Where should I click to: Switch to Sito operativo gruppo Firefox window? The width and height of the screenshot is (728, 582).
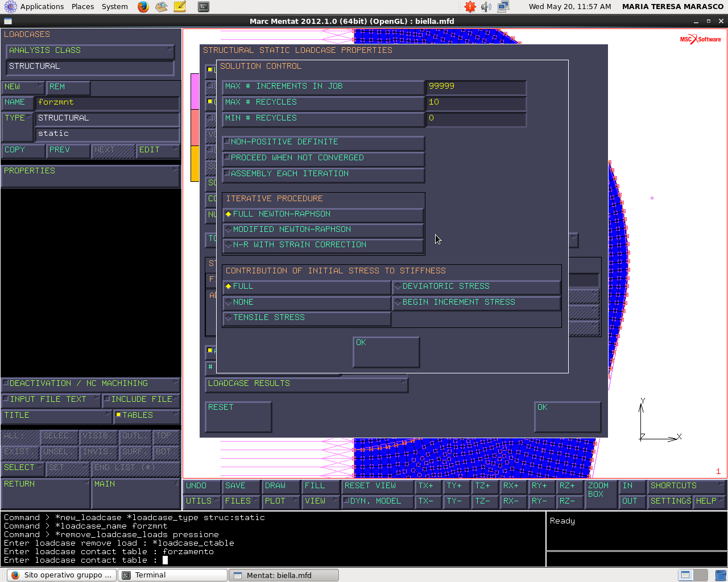61,575
